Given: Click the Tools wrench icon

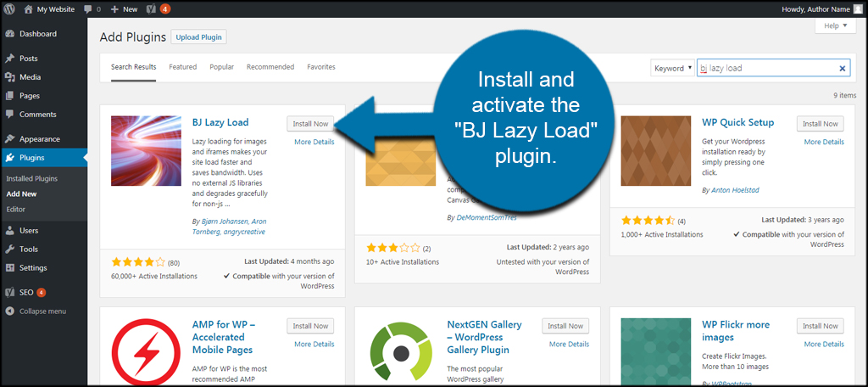Looking at the screenshot, I should point(10,249).
